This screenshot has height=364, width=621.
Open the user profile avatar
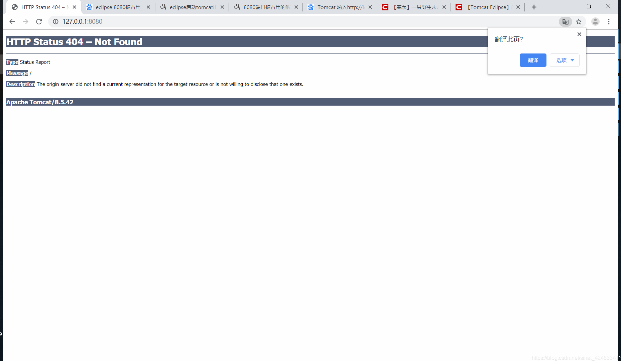click(595, 21)
